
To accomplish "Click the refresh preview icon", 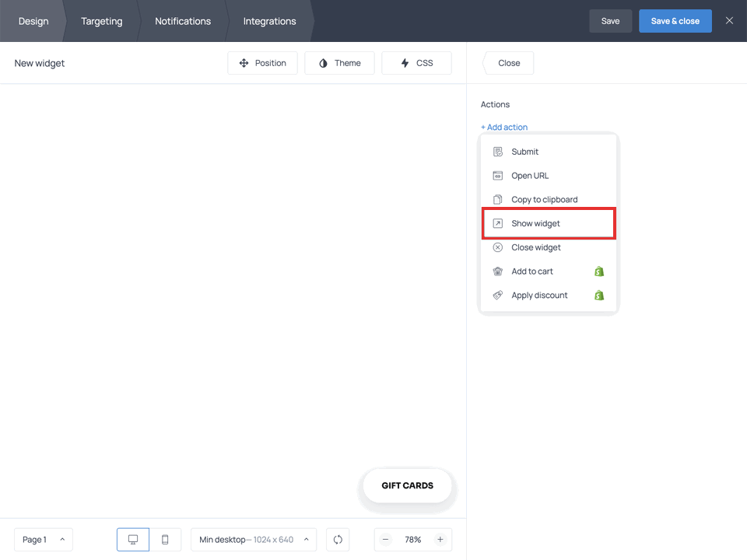I will (x=337, y=539).
